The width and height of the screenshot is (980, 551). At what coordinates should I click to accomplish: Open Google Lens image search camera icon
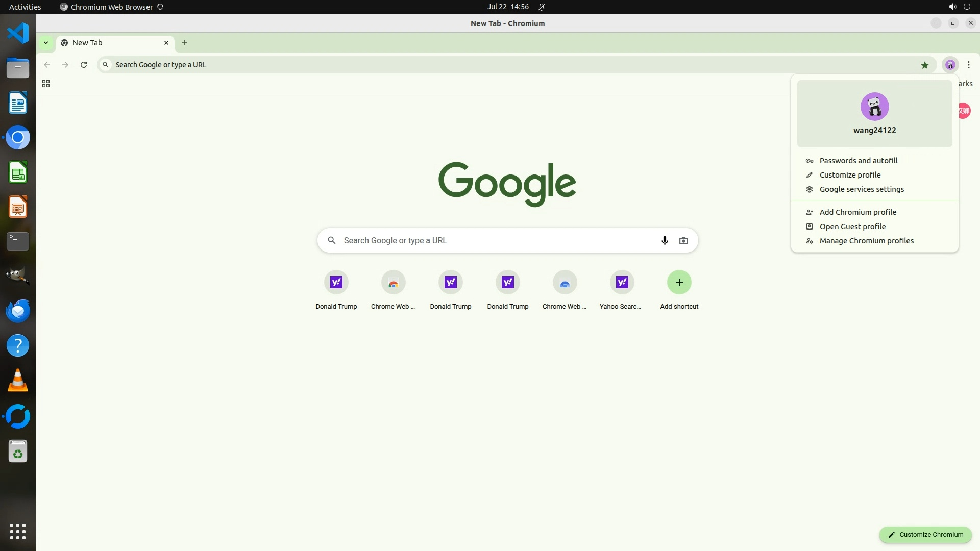(683, 240)
